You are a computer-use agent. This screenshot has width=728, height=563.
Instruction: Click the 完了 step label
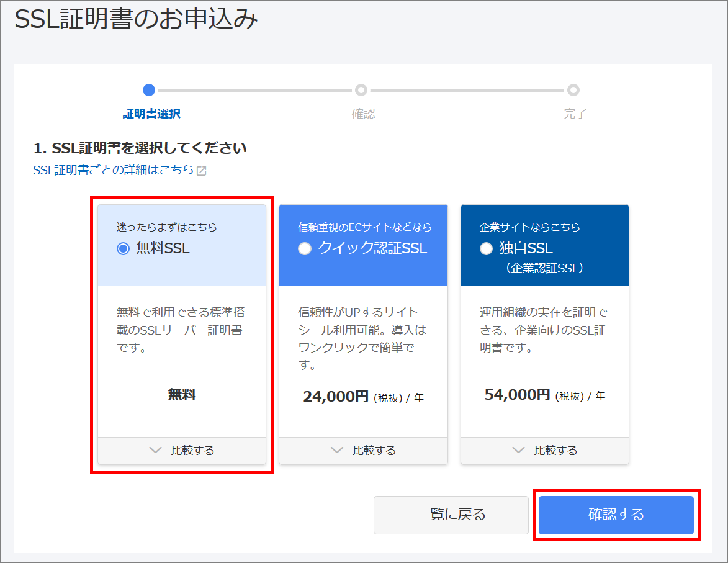[x=575, y=114]
